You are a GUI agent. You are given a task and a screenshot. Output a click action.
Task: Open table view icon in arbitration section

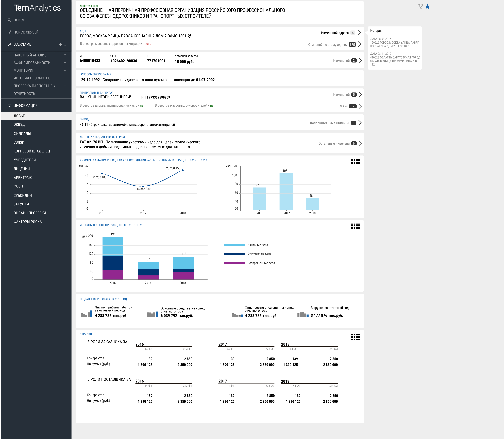tap(355, 161)
